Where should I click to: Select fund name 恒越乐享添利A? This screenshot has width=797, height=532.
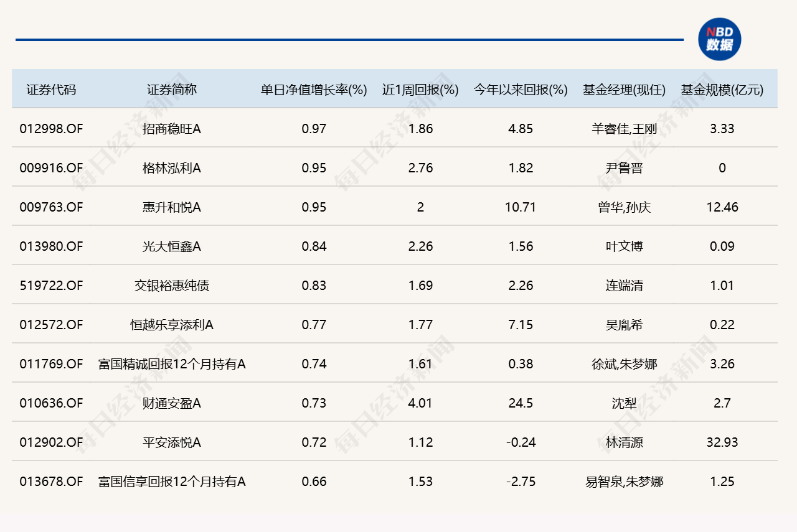click(x=172, y=325)
